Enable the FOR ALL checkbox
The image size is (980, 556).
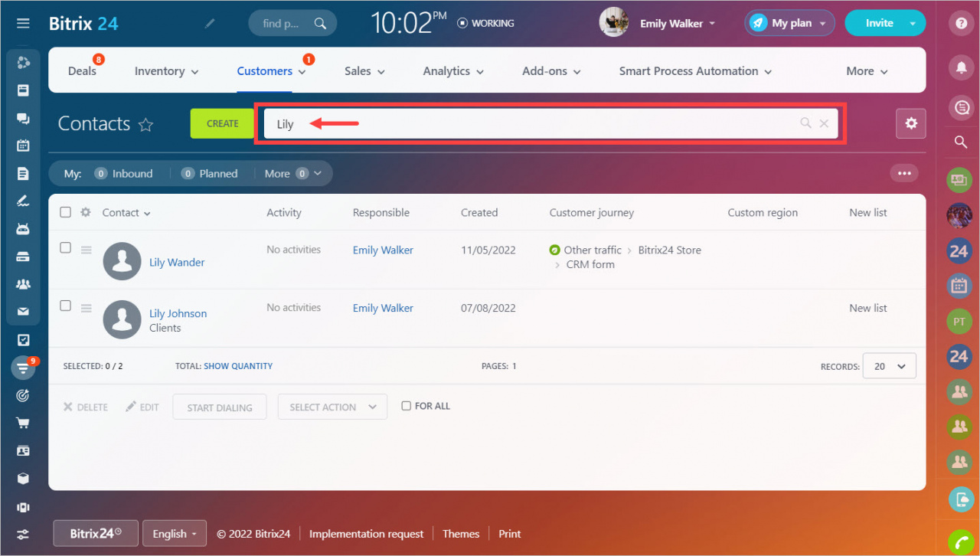click(407, 406)
